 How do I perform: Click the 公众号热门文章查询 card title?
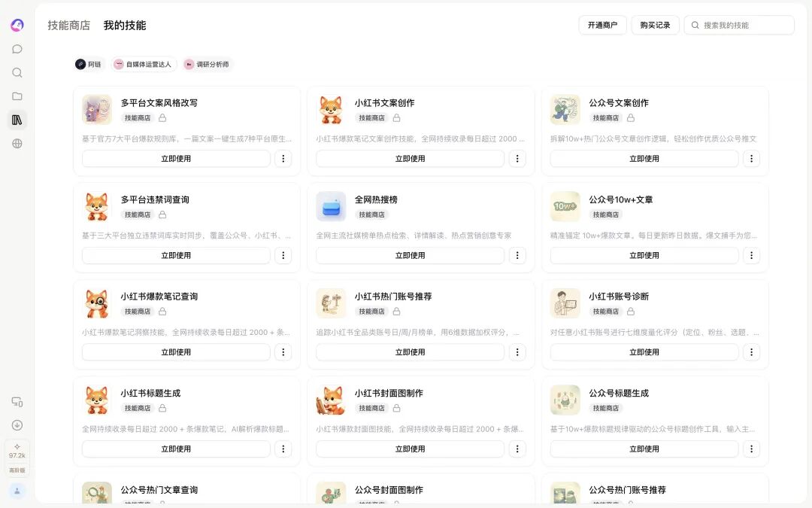(x=159, y=490)
